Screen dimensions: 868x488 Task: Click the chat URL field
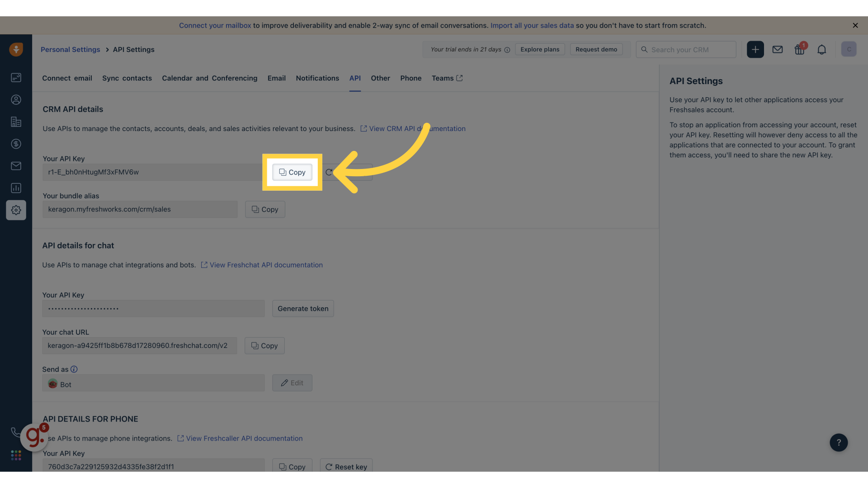click(139, 346)
